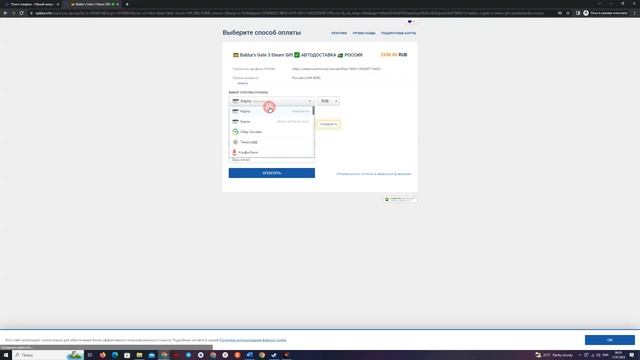Click the email input field below the list
640x360 pixels.
click(x=271, y=160)
